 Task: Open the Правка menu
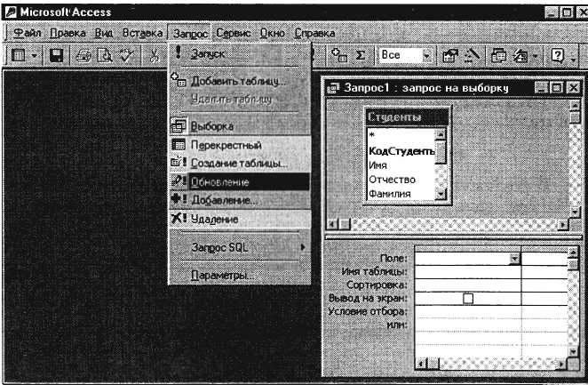tap(68, 33)
